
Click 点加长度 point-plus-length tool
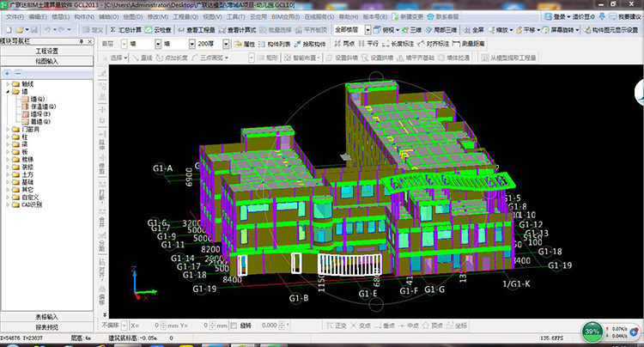[x=172, y=58]
